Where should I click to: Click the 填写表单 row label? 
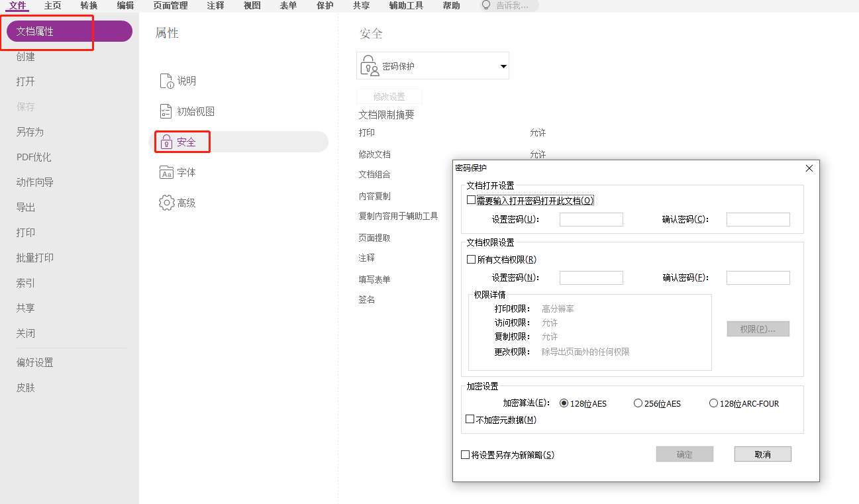click(374, 279)
